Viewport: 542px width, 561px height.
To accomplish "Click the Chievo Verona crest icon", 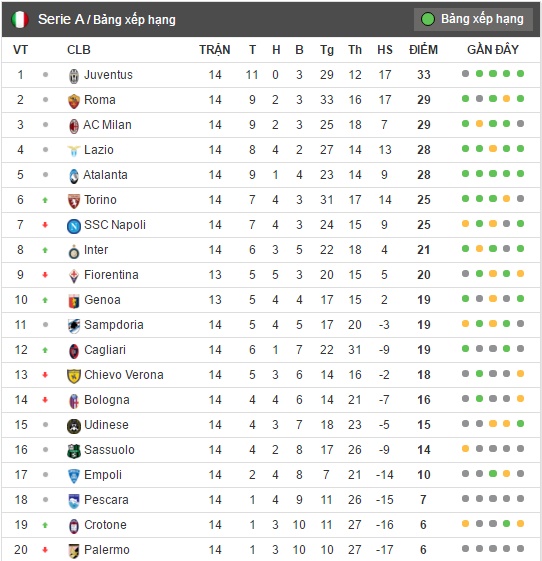I will pyautogui.click(x=74, y=376).
